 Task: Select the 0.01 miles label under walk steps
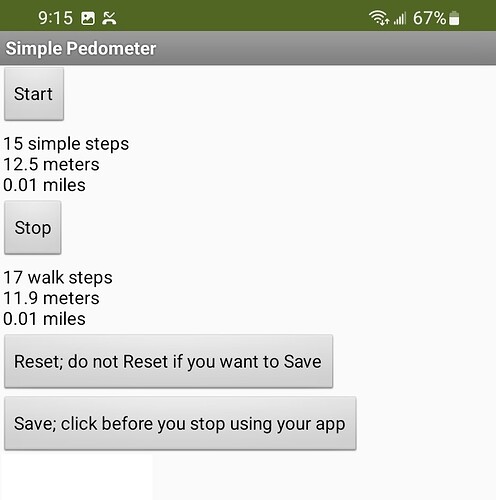[x=44, y=319]
